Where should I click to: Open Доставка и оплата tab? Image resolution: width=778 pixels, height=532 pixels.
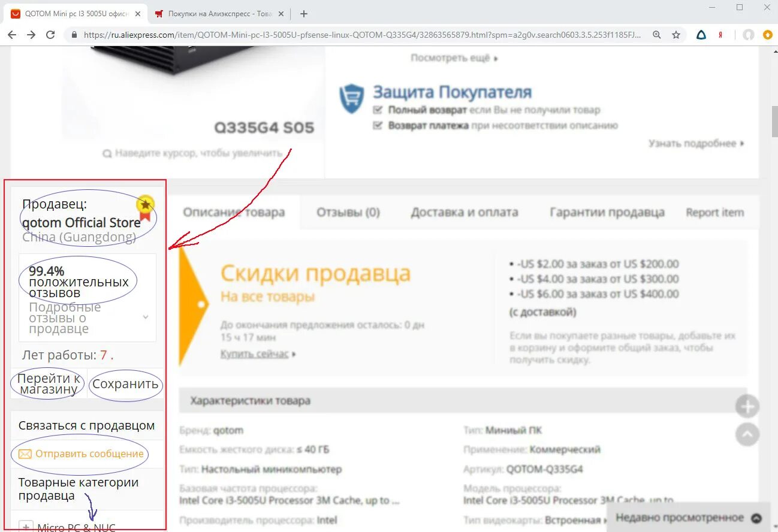coord(465,212)
